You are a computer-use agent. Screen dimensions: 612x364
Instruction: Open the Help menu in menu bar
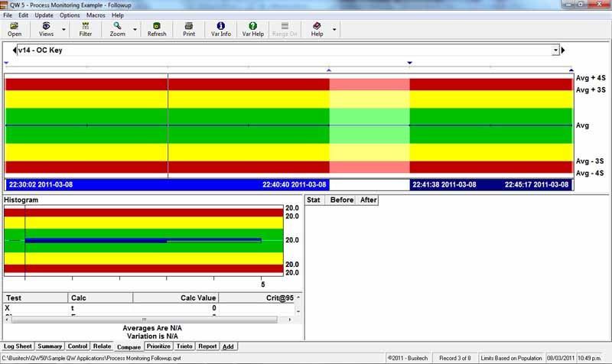point(118,15)
